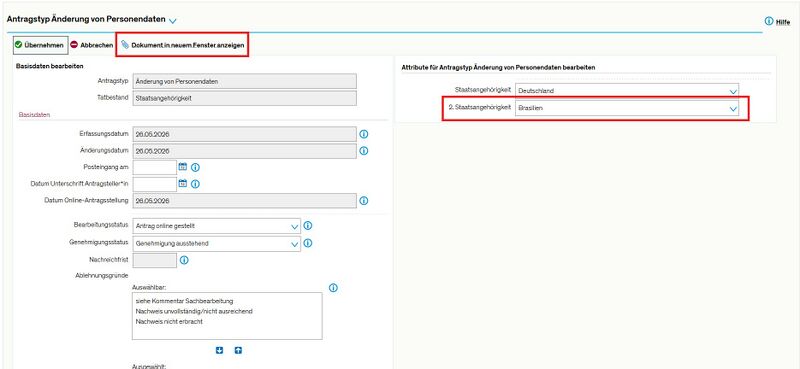Click the Übernehmen button
Viewport: 800px width, 369px height.
tap(40, 45)
